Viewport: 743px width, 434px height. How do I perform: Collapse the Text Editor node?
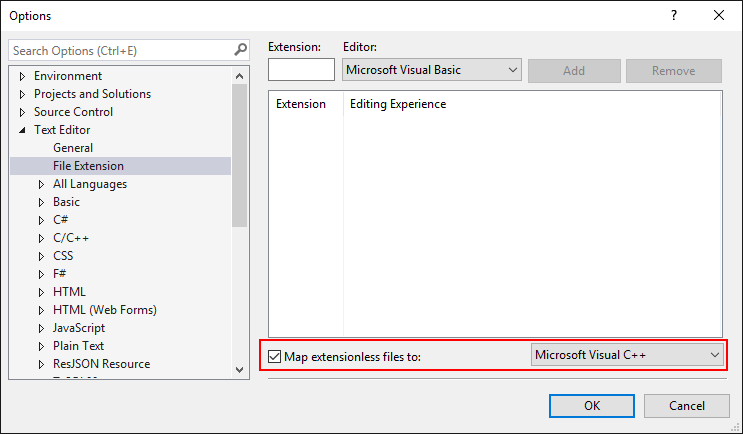[22, 130]
